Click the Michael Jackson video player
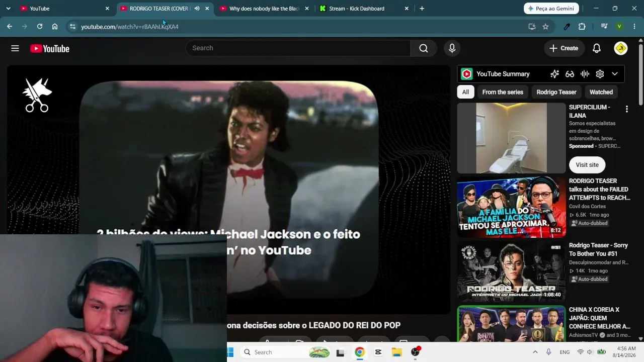The width and height of the screenshot is (644, 362). pyautogui.click(x=228, y=189)
